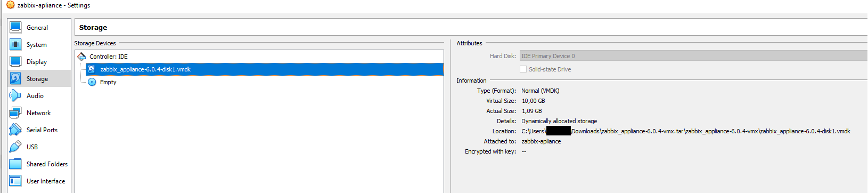Image resolution: width=868 pixels, height=193 pixels.
Task: Click the Location file path text
Action: click(686, 131)
